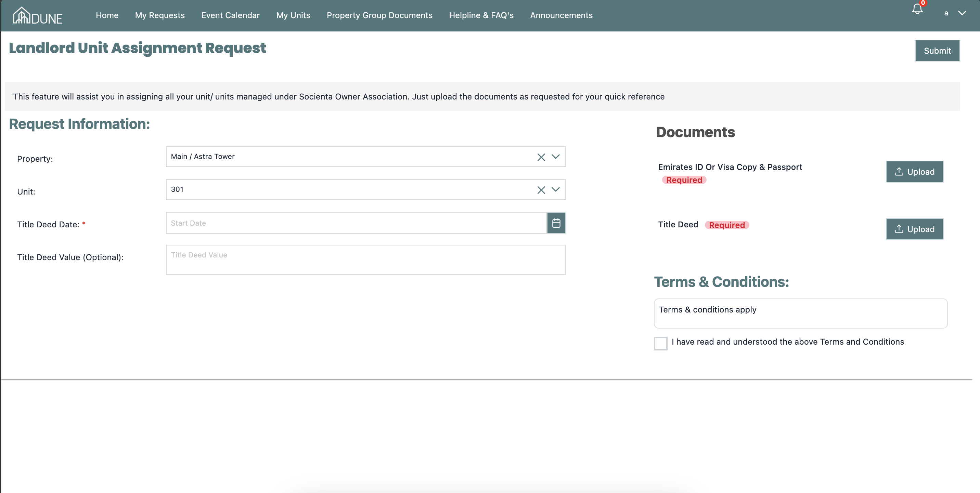
Task: Upload the Title Deed document
Action: (914, 229)
